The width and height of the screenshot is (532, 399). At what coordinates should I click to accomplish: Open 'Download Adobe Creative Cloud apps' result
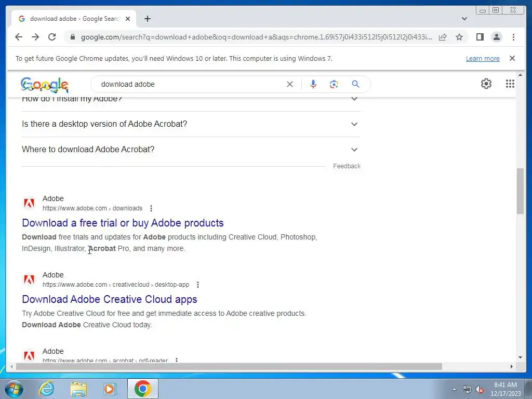point(109,299)
